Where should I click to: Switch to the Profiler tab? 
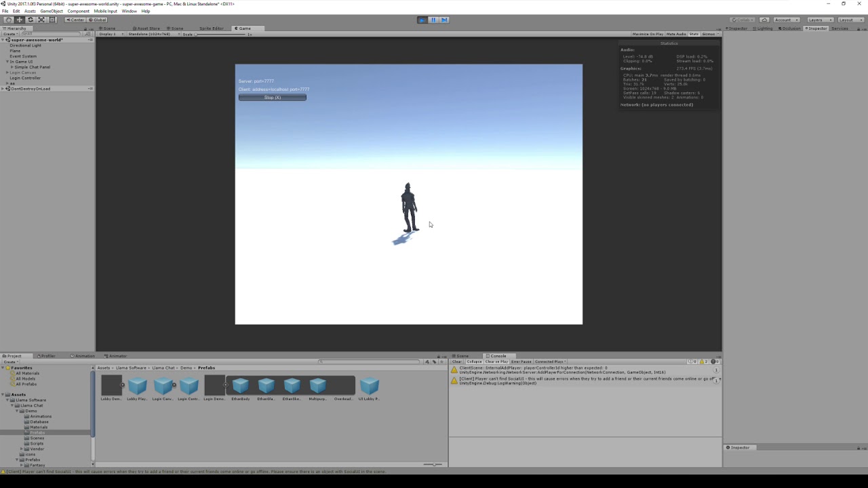pyautogui.click(x=47, y=356)
